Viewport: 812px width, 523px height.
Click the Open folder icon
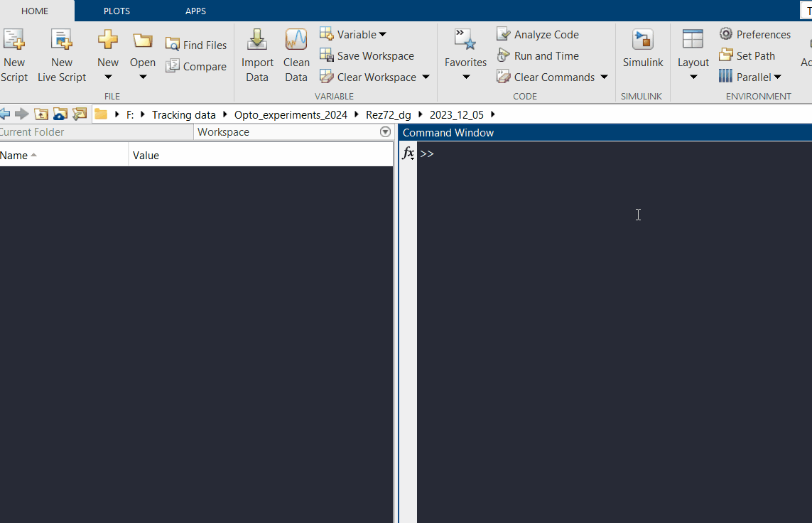pos(142,39)
